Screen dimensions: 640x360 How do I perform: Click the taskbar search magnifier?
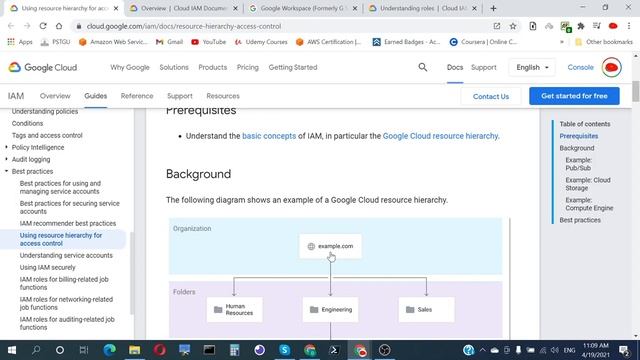36,350
